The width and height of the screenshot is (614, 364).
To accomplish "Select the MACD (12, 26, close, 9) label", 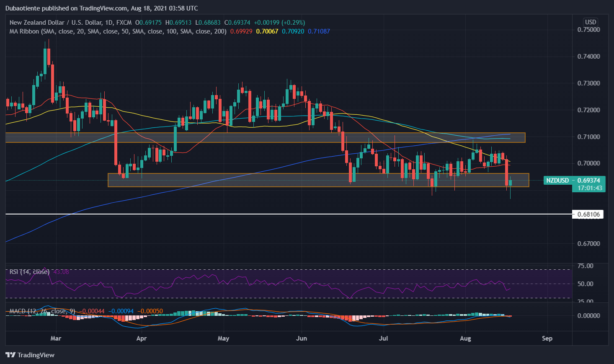I will 42,311.
